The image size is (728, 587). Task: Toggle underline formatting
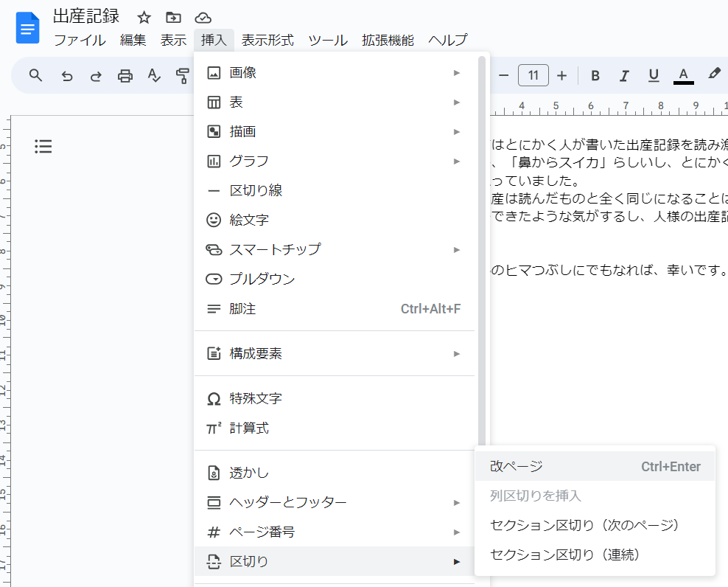coord(654,75)
